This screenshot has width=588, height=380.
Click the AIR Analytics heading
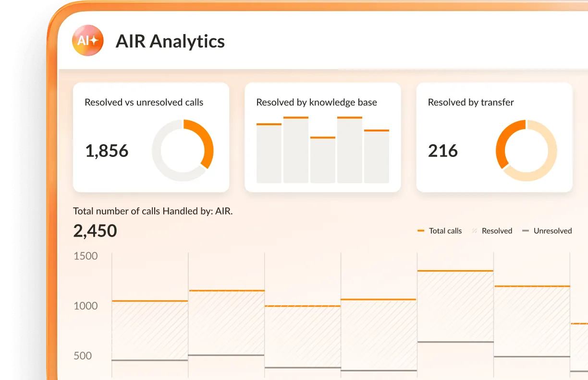pos(170,41)
